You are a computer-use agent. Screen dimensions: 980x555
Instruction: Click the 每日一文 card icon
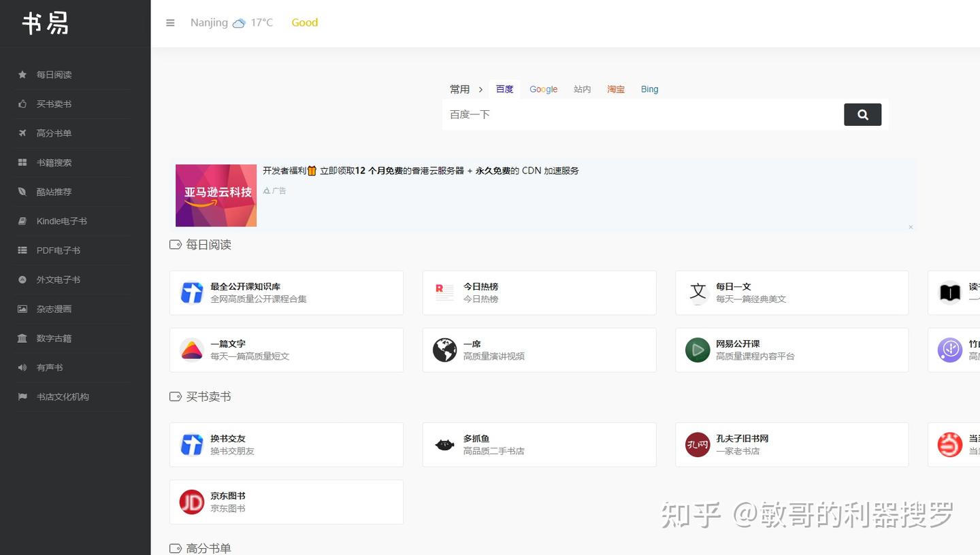[698, 292]
